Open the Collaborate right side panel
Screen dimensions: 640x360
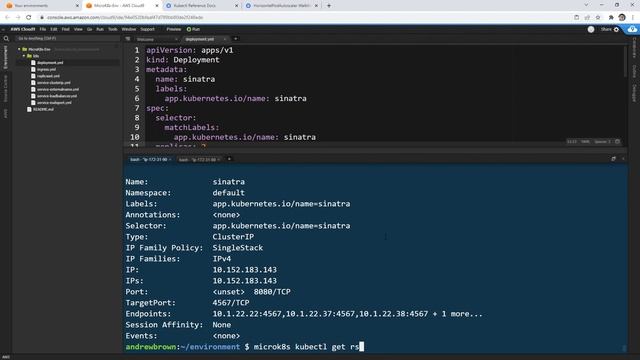point(634,48)
